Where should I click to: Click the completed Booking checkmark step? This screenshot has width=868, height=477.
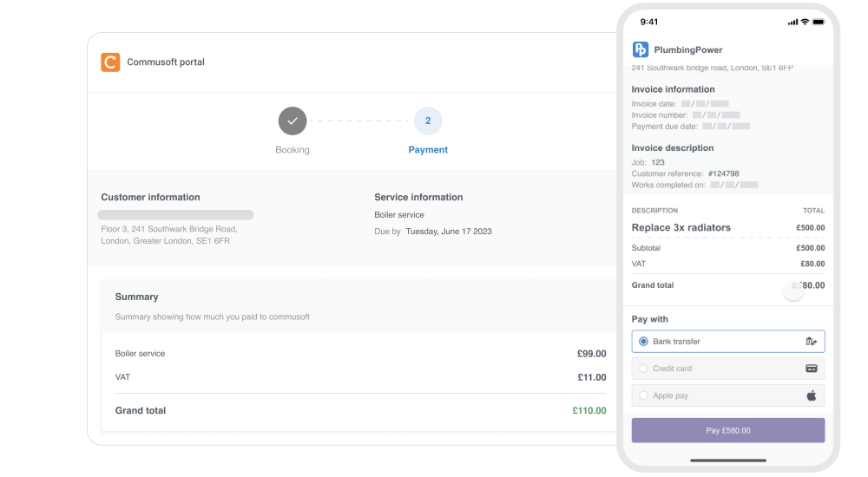tap(293, 121)
